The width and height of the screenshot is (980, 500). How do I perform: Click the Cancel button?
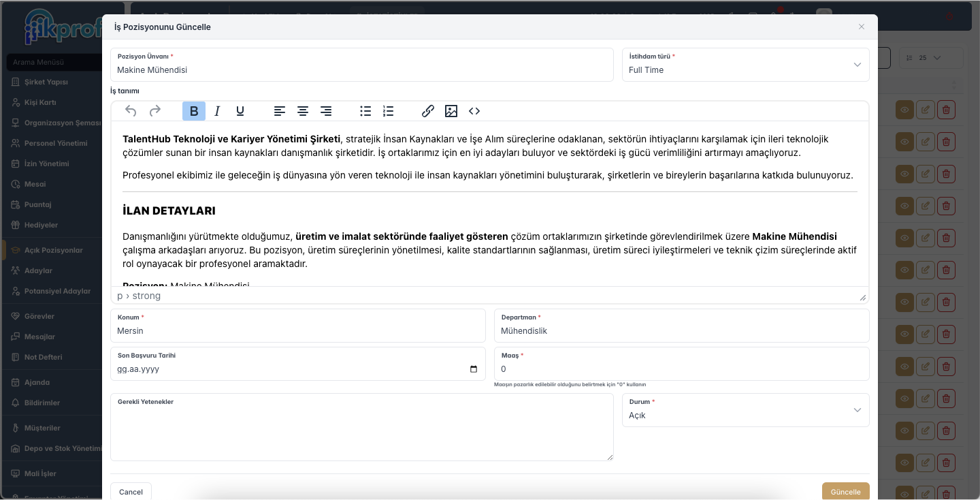(131, 492)
